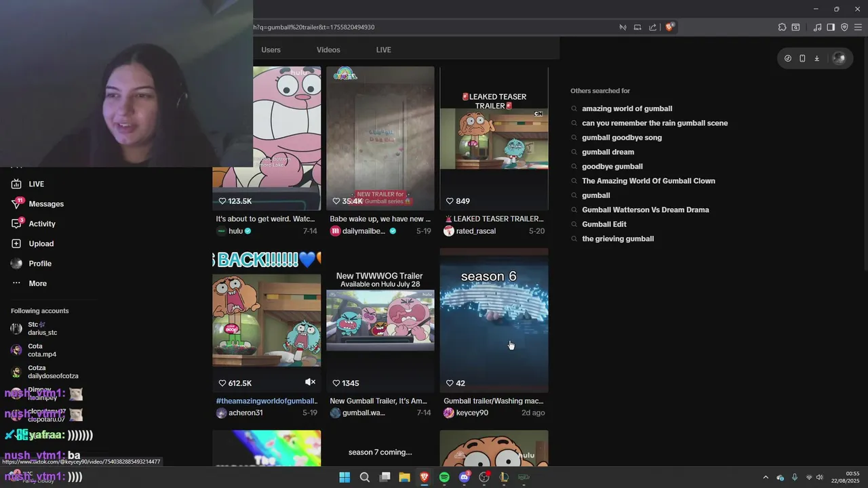Click the Upload sidebar icon
Screen dimensions: 868x488
[16, 243]
